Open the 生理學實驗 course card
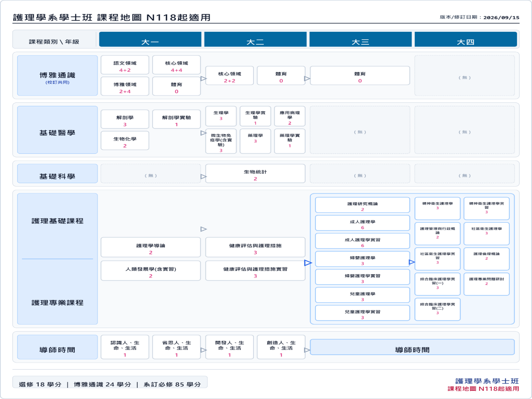Screen dimensions: 532x399 coord(255,116)
